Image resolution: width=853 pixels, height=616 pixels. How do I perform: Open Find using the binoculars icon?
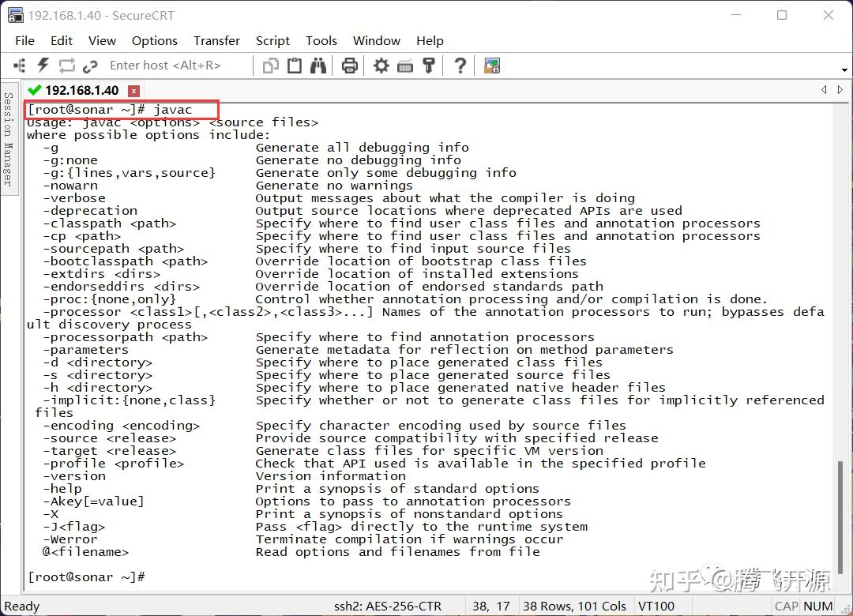pos(318,66)
